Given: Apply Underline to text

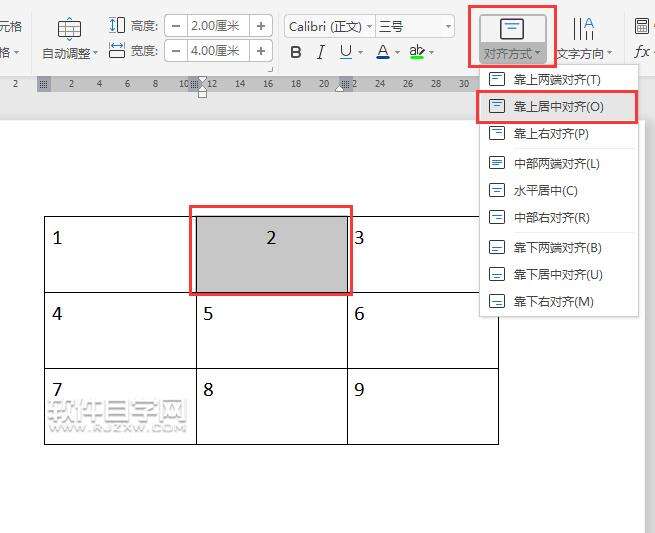Looking at the screenshot, I should [346, 52].
